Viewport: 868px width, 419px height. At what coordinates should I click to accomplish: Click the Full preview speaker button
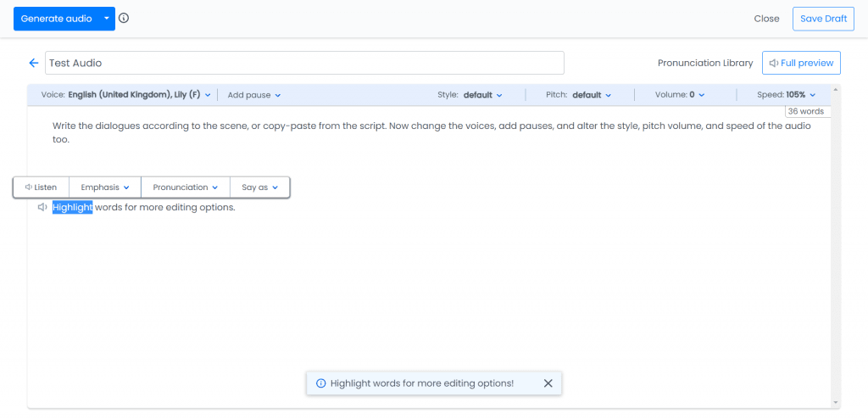pos(801,63)
